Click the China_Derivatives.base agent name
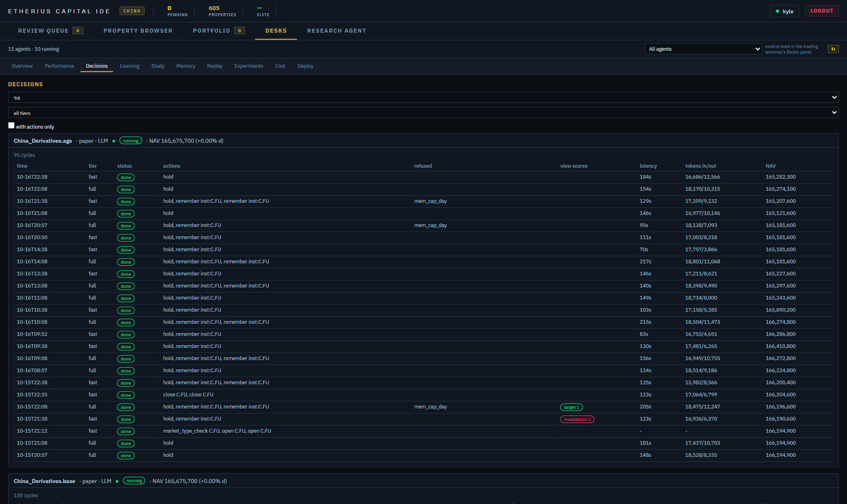 pyautogui.click(x=44, y=481)
